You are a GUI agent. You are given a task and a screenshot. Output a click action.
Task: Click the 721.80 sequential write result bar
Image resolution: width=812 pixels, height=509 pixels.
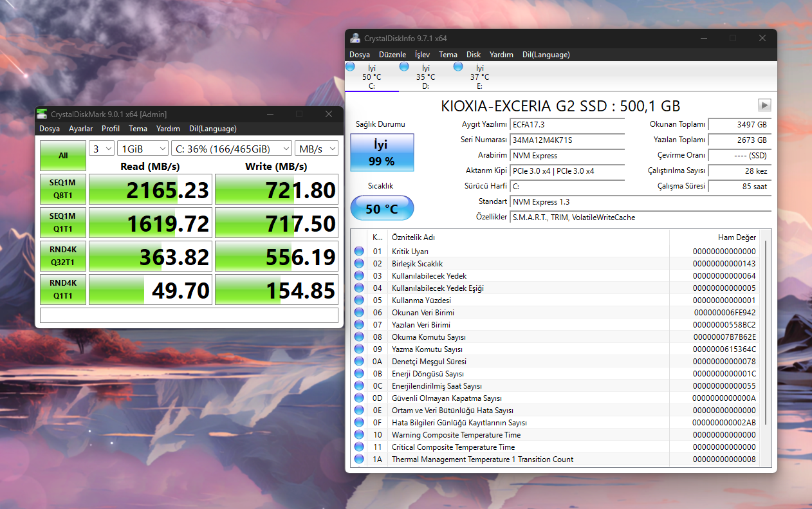click(277, 190)
